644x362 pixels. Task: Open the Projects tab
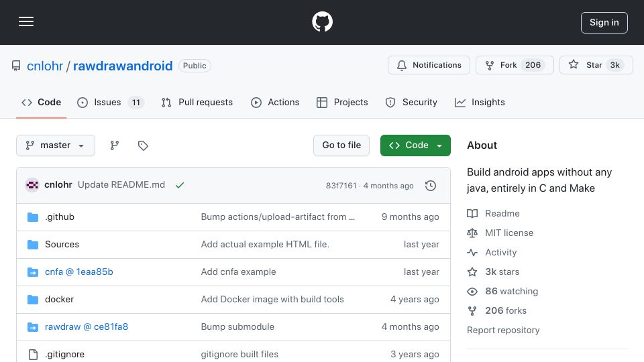click(342, 102)
